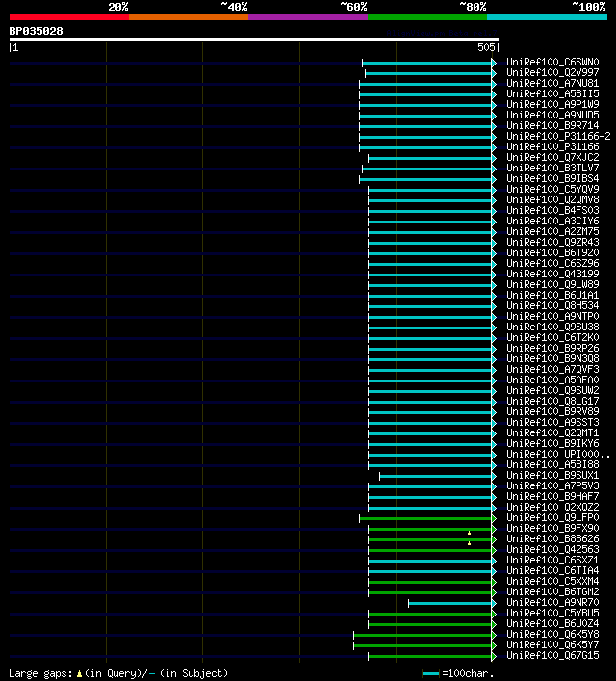Click the UniRef100_C5YQV9 label
The image size is (616, 681).
(552, 190)
